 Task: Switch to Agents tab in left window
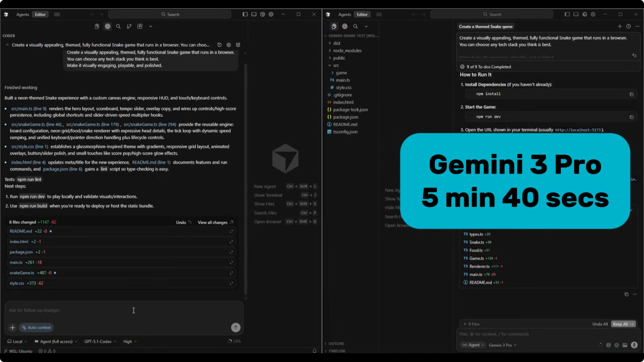(x=23, y=15)
